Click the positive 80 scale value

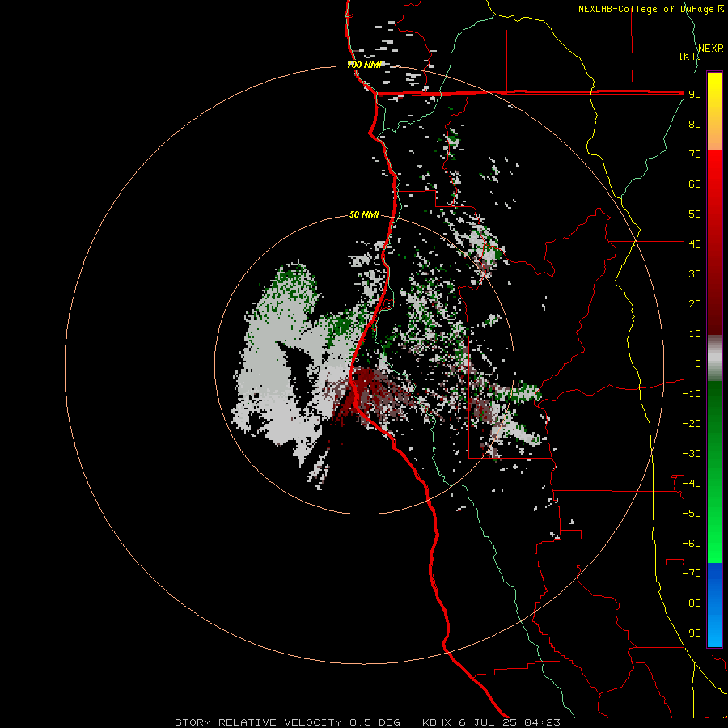tap(695, 125)
